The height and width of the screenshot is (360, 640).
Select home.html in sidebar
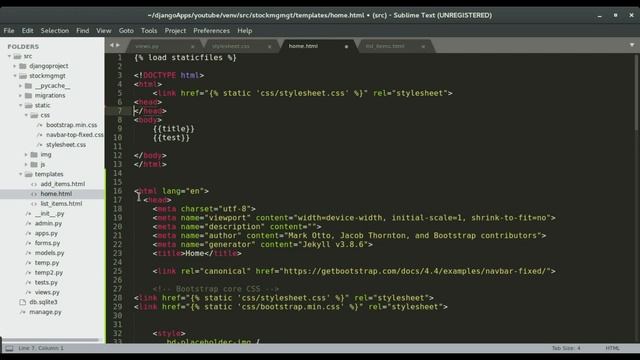pyautogui.click(x=56, y=194)
